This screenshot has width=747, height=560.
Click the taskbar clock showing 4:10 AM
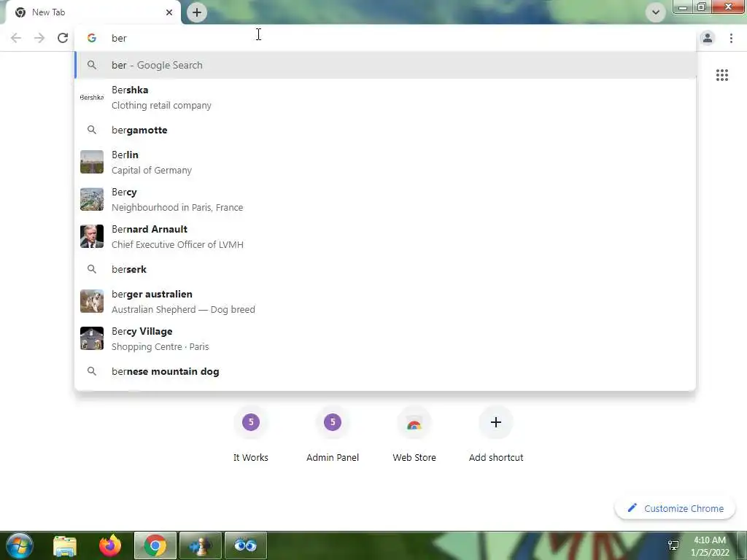point(710,546)
